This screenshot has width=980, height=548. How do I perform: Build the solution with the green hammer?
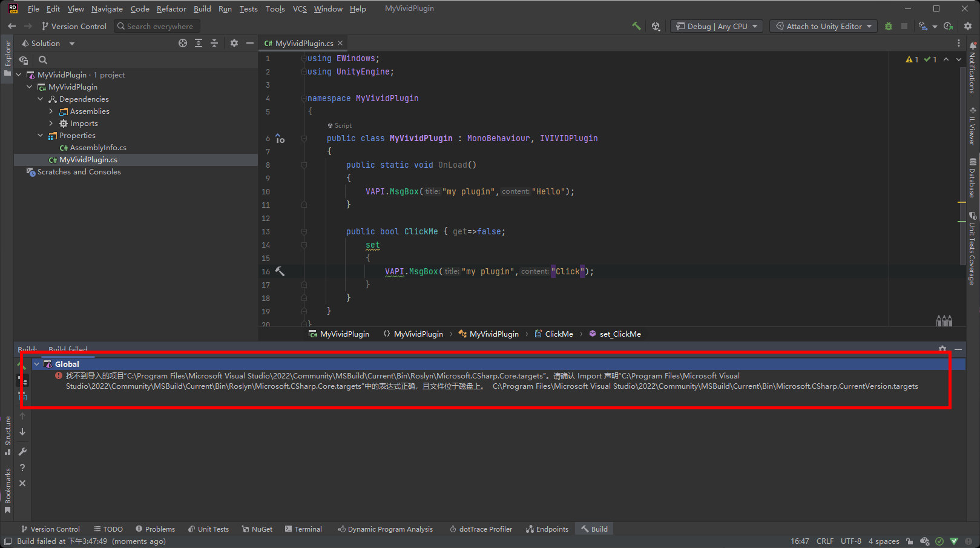tap(636, 26)
